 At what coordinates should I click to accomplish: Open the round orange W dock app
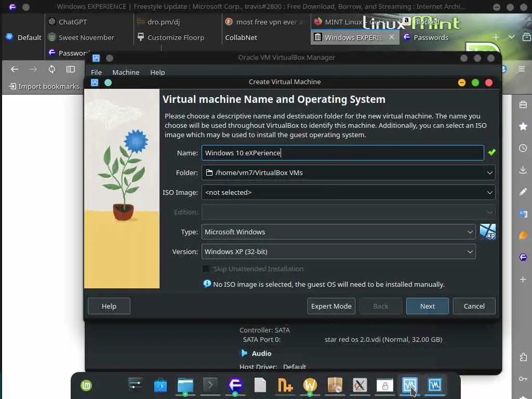[310, 385]
